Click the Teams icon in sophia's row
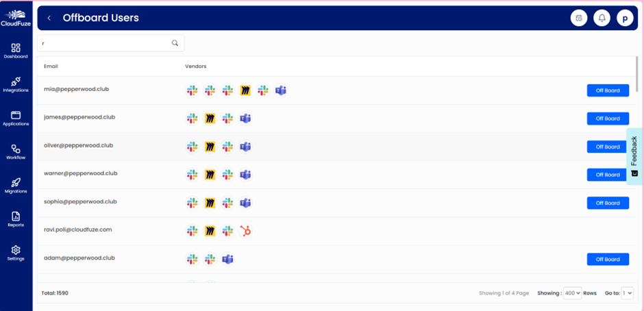Viewport: 644px width, 311px height. click(x=245, y=203)
